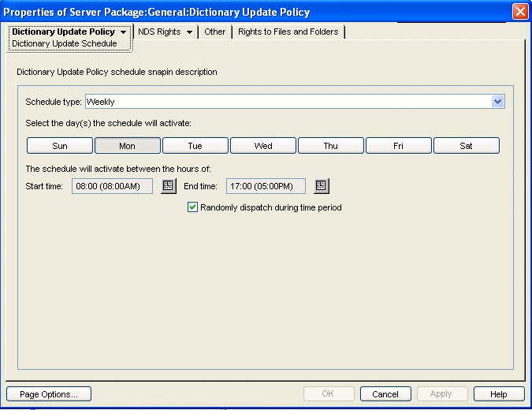The height and width of the screenshot is (410, 532).
Task: Click the OK button
Action: (329, 393)
